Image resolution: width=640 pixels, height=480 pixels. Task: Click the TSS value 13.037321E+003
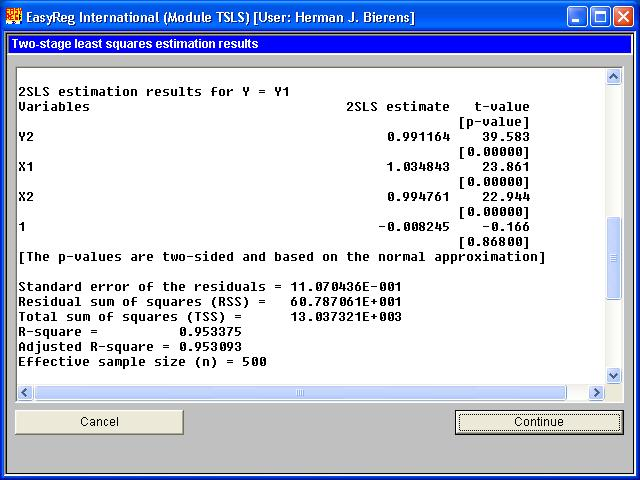pyautogui.click(x=346, y=317)
